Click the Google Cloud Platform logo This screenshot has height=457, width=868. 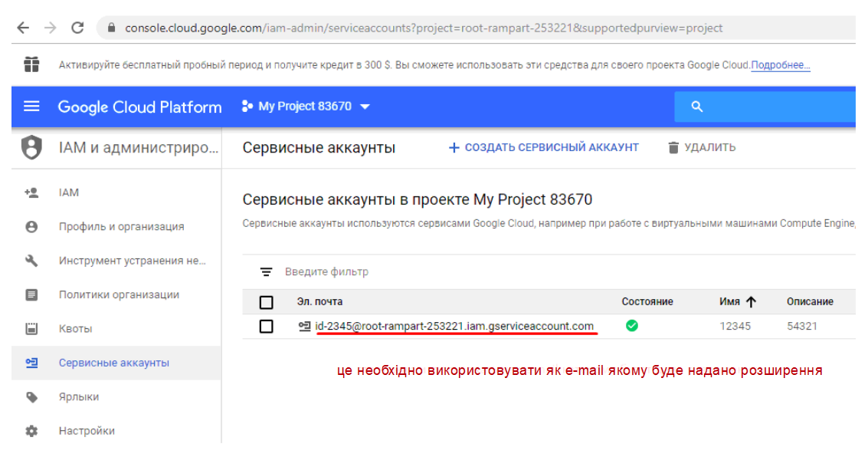click(x=139, y=107)
